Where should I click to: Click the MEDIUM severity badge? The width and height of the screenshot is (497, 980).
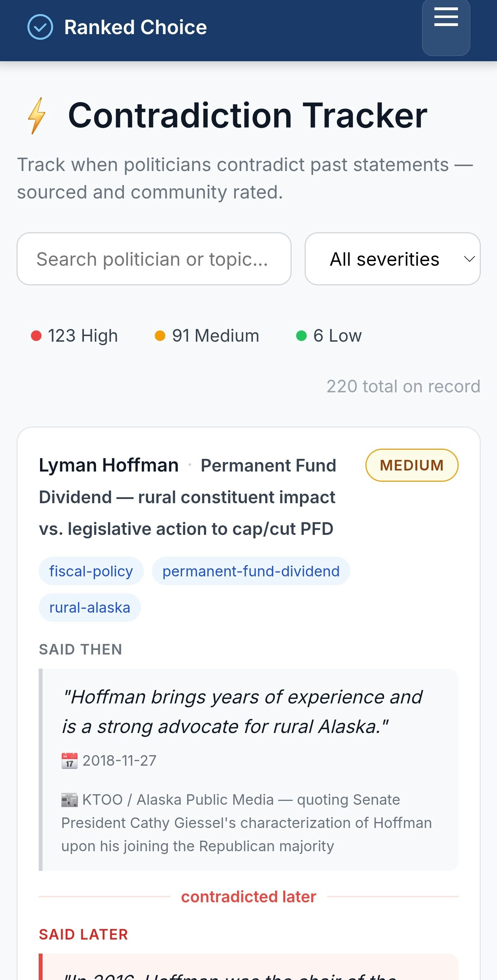[412, 465]
